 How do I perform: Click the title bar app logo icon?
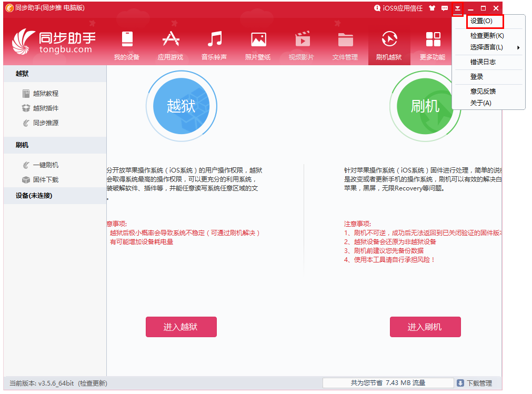pos(9,8)
